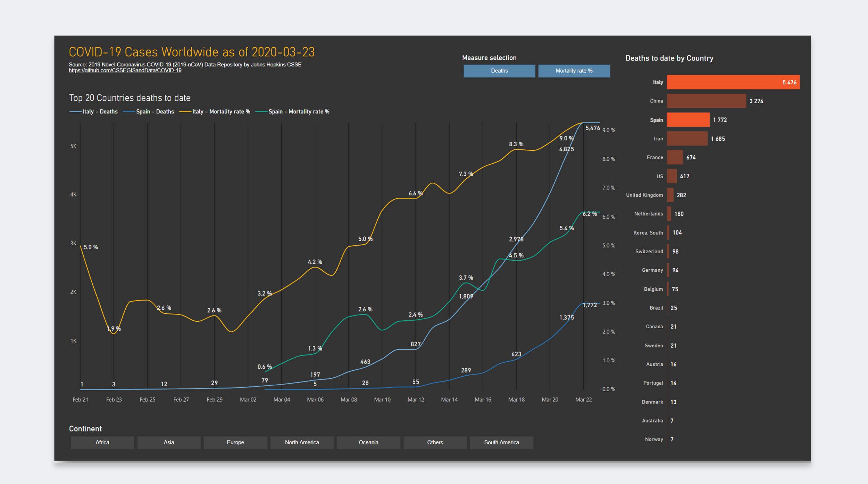Click China's bar in the deaths chart
Viewport: 868px width, 484px height.
point(706,101)
